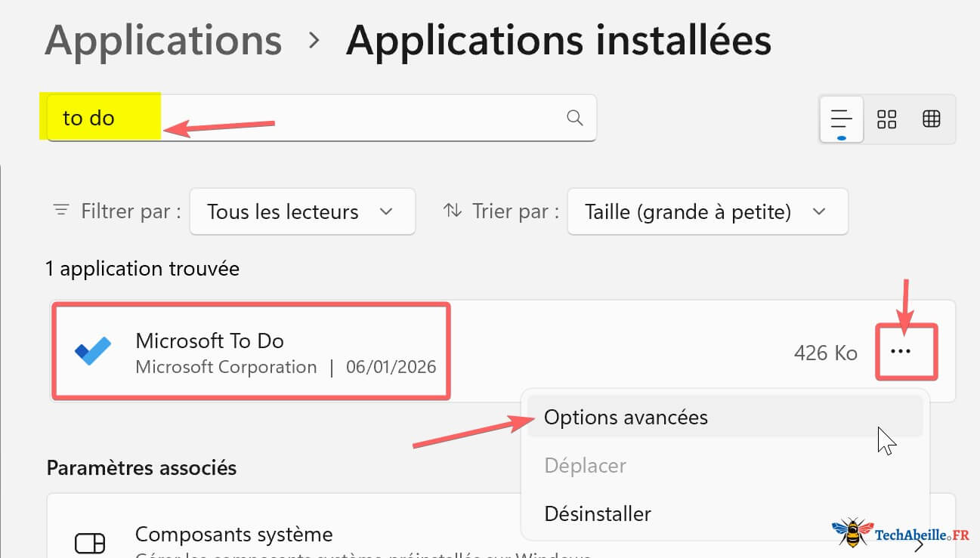980x558 pixels.
Task: Open the Tous les lecteurs dropdown
Action: pyautogui.click(x=301, y=211)
